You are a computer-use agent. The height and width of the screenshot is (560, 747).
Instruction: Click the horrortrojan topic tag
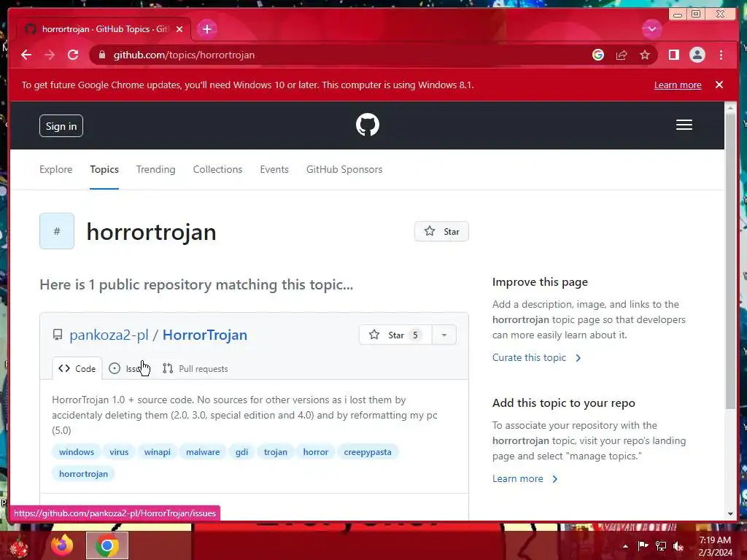[83, 474]
